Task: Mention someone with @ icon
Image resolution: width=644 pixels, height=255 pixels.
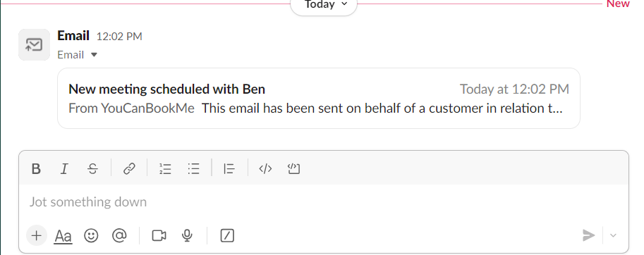Action: pos(119,235)
